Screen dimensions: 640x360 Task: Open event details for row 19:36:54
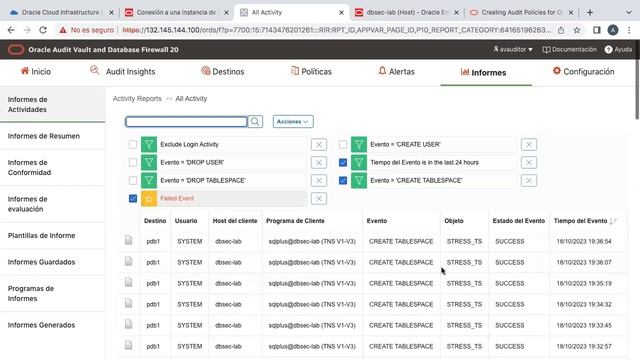pos(129,240)
